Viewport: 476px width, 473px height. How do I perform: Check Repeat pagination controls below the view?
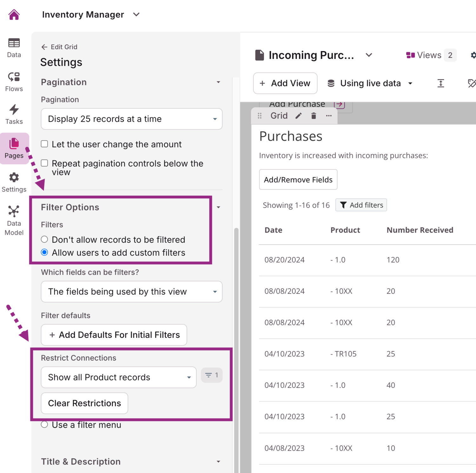pos(45,163)
